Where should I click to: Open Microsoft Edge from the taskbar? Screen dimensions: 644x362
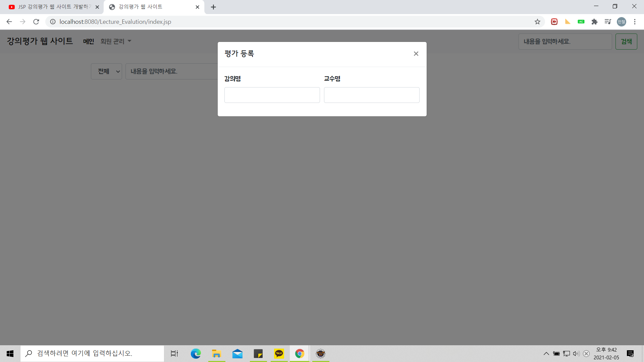196,353
